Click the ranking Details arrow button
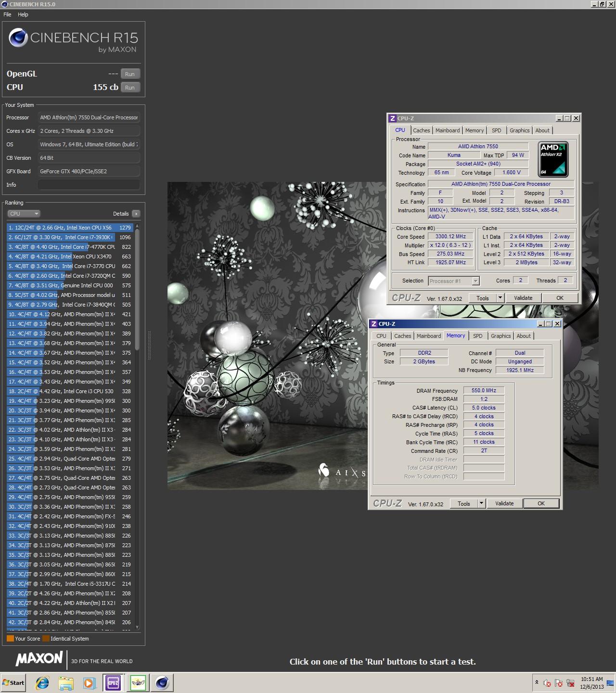 point(136,214)
